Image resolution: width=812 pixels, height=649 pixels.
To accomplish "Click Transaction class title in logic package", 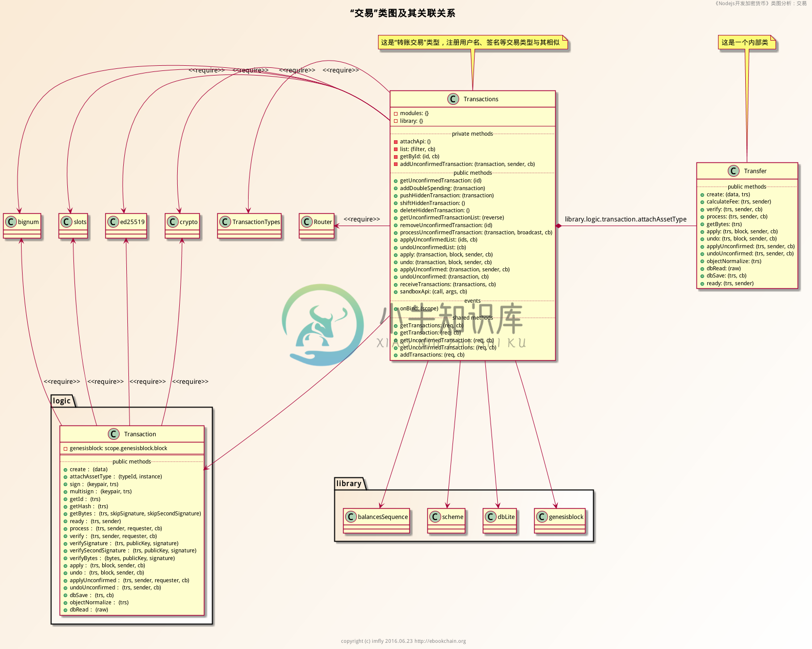I will click(x=140, y=434).
